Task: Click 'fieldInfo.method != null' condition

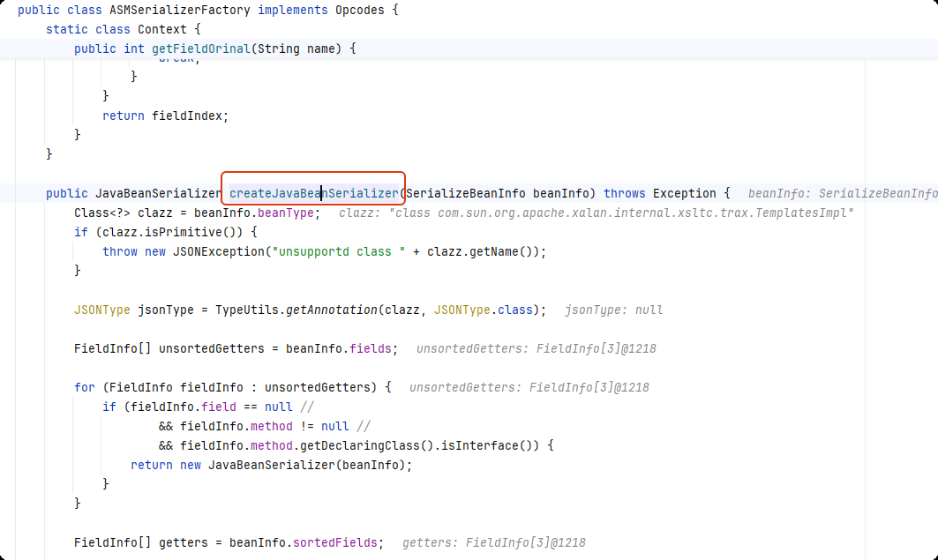Action: pos(265,426)
